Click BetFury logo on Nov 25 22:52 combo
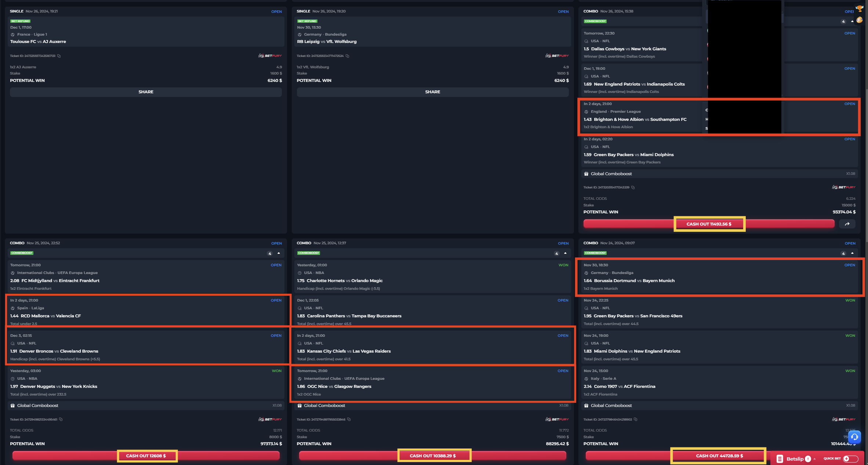Screen dimensions: 868x465 click(x=270, y=419)
